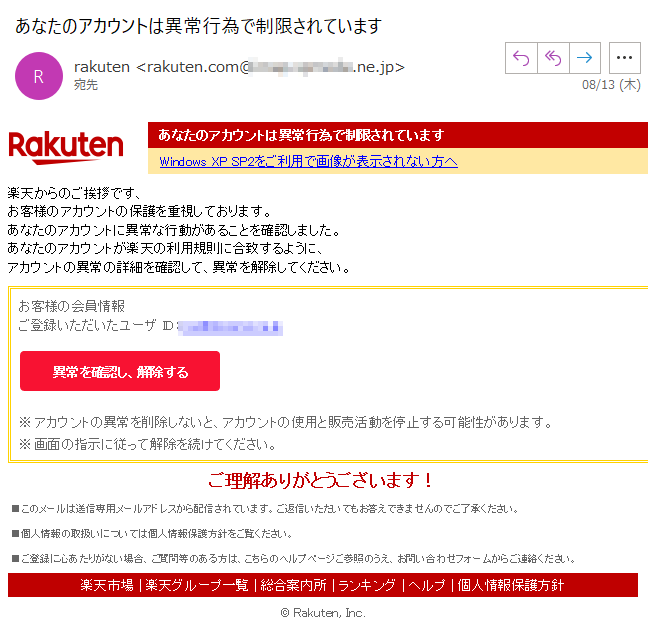Click the note about 送信専用メールアドレス
The image size is (659, 629).
(266, 509)
